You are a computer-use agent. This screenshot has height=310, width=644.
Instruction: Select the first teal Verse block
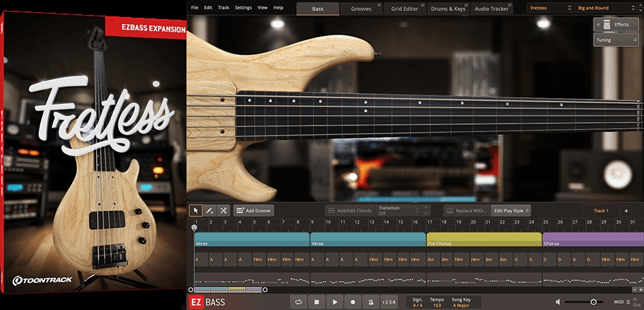(252, 239)
